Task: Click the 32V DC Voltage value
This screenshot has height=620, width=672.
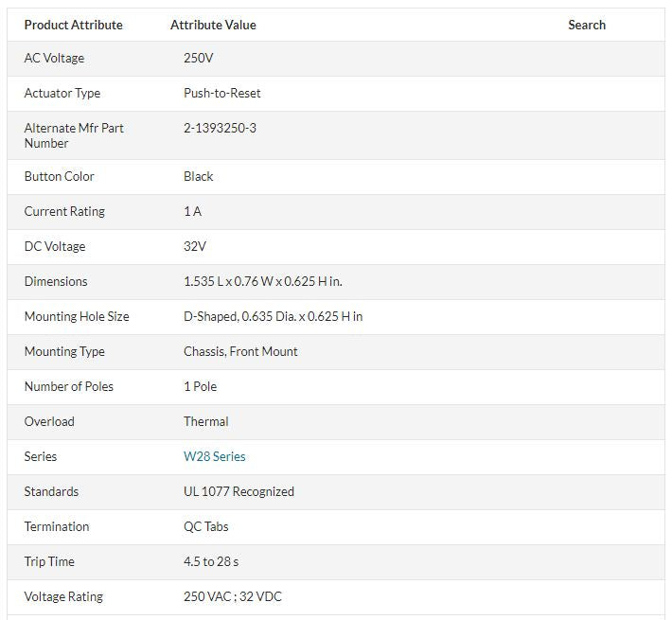Action: tap(195, 246)
